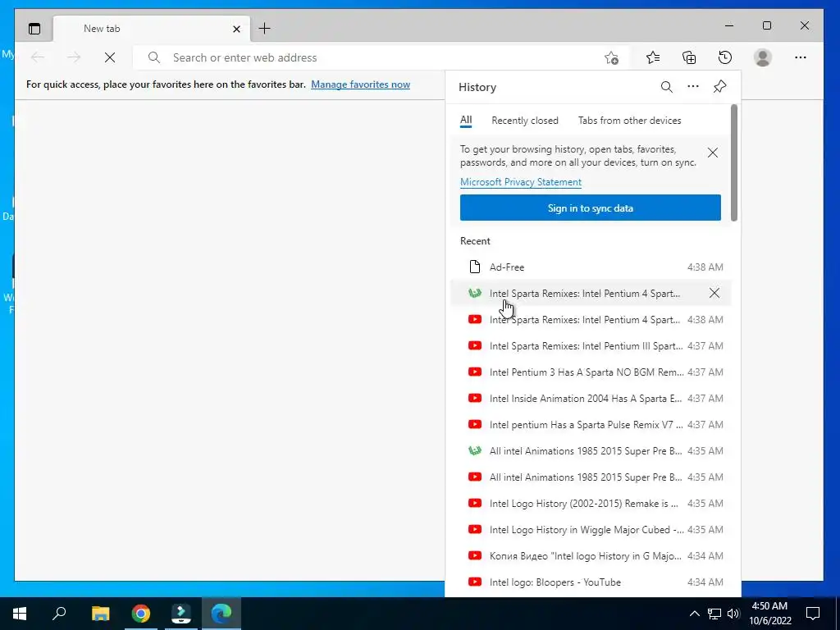Toggle the History toolbar icon
Image resolution: width=840 pixels, height=630 pixels.
tap(725, 57)
